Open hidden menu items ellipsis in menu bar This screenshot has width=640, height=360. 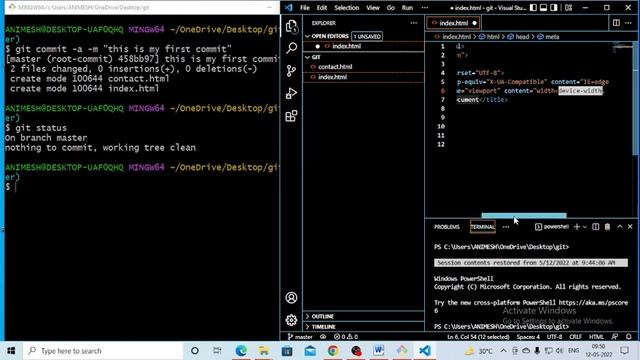[x=425, y=7]
